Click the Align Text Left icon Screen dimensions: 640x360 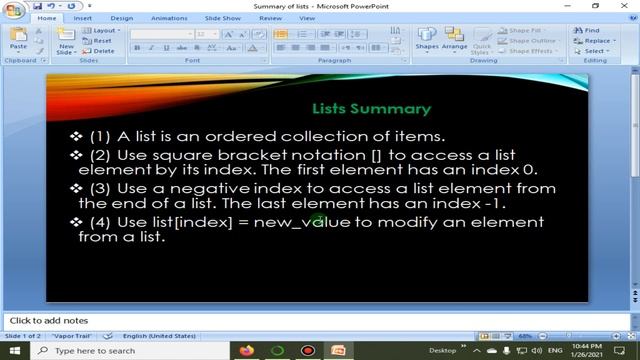click(x=281, y=48)
